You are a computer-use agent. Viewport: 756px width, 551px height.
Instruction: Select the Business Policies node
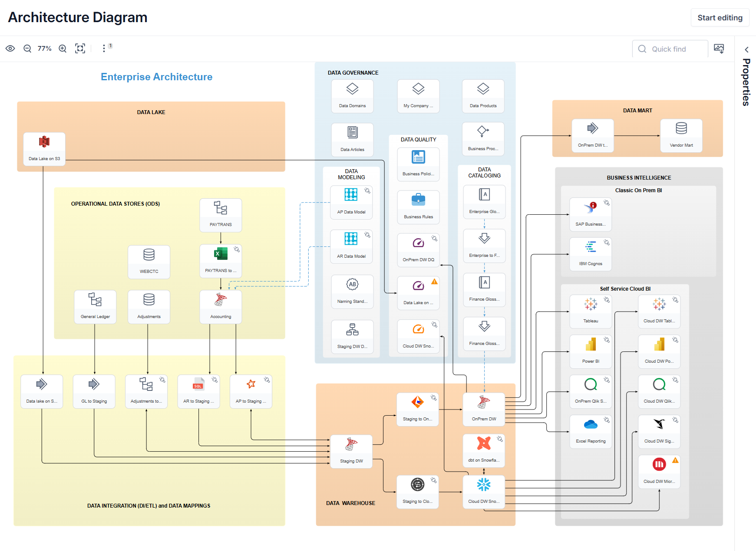[418, 164]
